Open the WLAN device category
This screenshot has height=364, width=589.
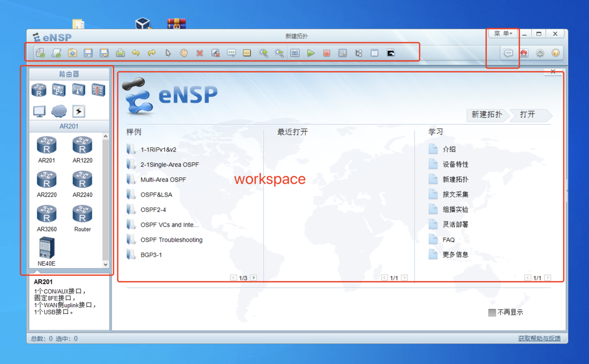pyautogui.click(x=78, y=89)
